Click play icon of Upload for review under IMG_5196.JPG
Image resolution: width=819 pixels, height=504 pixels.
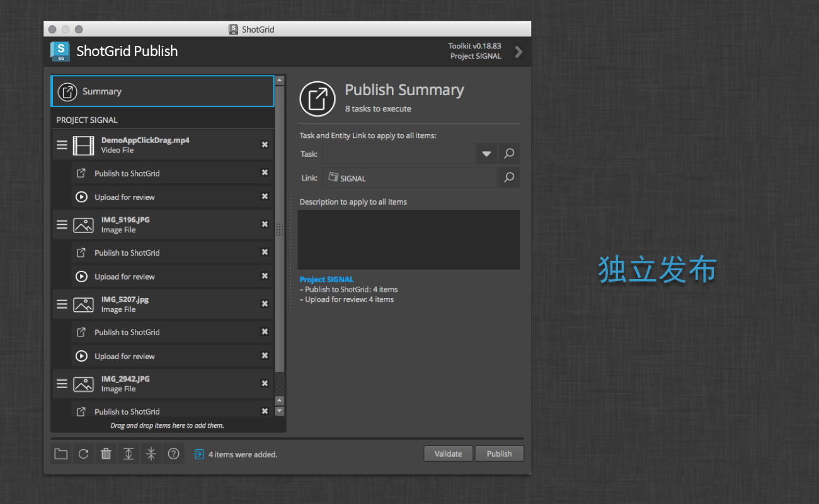81,276
